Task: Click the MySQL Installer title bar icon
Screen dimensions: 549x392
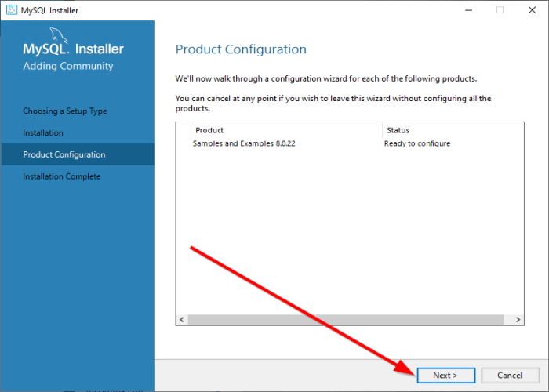Action: [10, 10]
